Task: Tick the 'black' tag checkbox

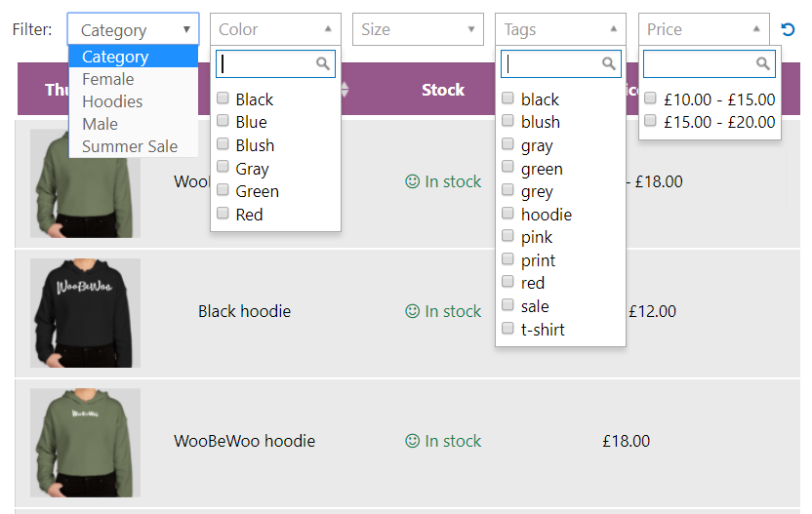Action: [508, 98]
